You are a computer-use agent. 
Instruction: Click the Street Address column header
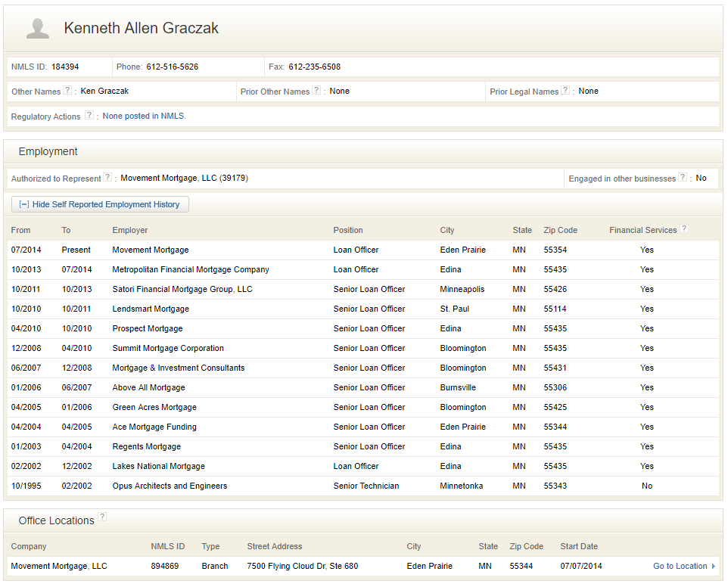point(275,546)
